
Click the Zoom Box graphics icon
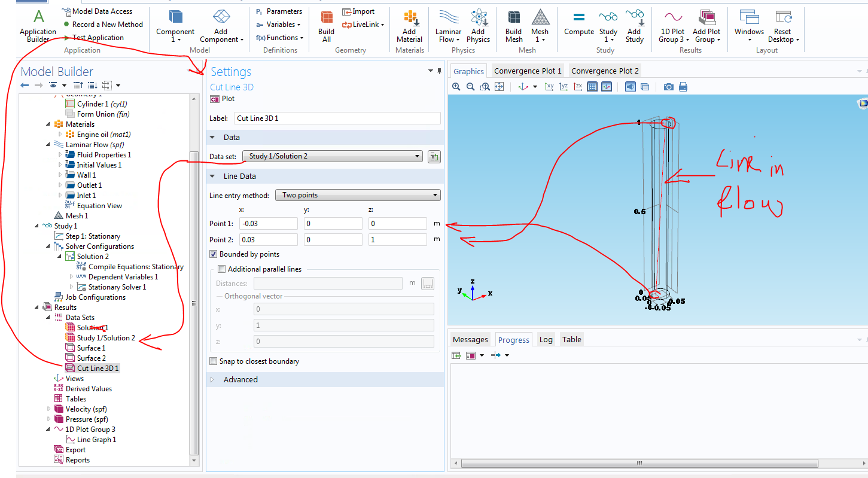tap(485, 87)
